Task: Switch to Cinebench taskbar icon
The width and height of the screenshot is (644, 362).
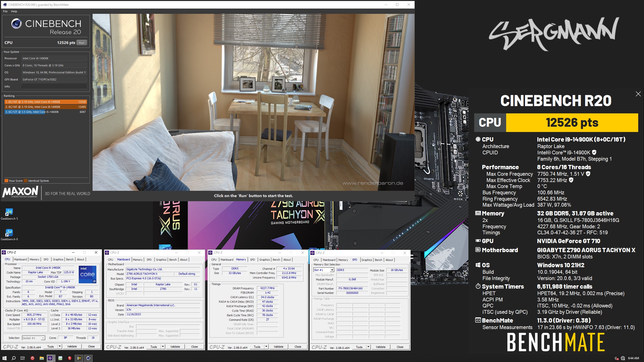Action: (88, 358)
